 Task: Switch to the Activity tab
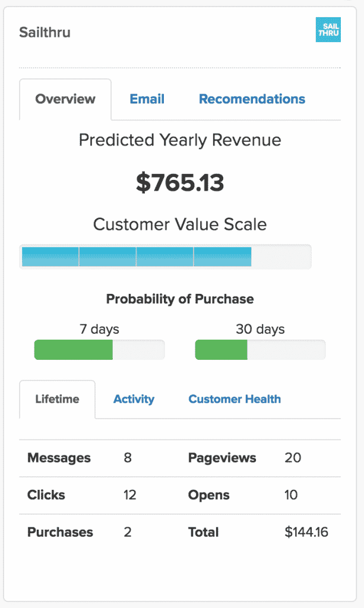click(x=134, y=399)
